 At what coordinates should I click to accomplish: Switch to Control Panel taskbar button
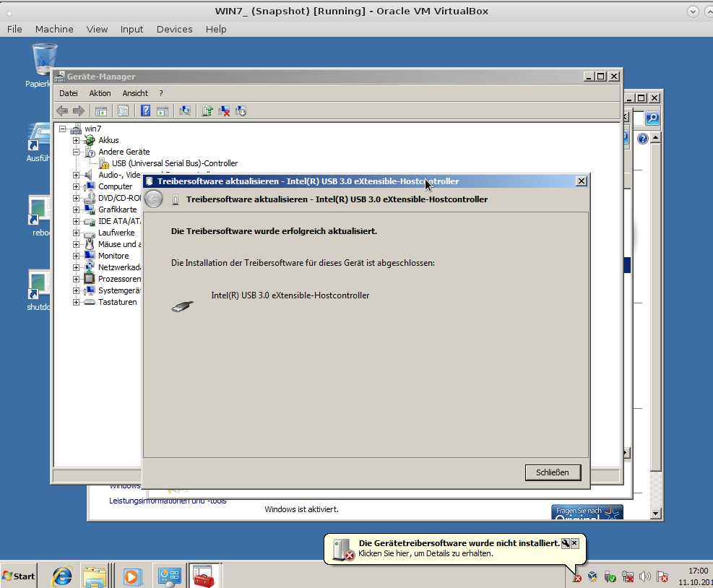click(169, 576)
